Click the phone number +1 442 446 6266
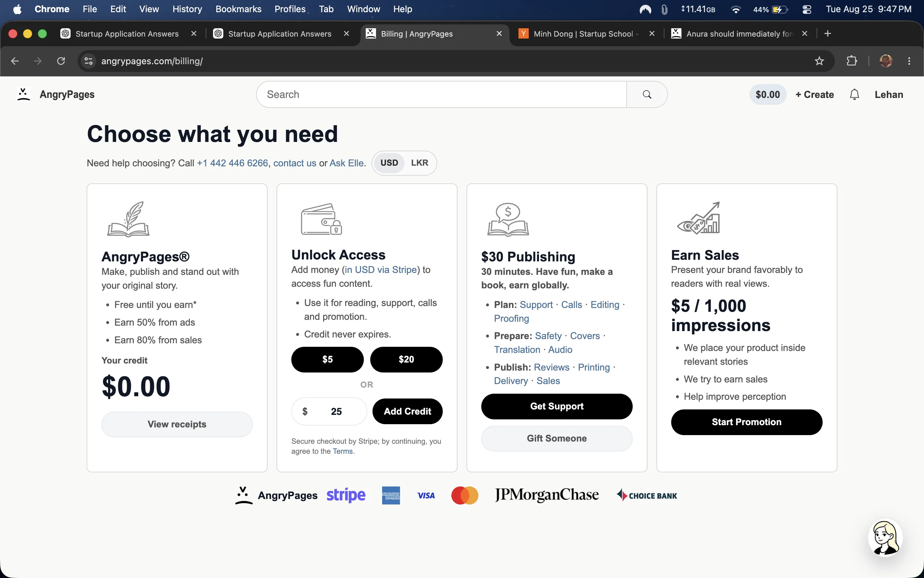Viewport: 924px width, 578px height. click(233, 163)
